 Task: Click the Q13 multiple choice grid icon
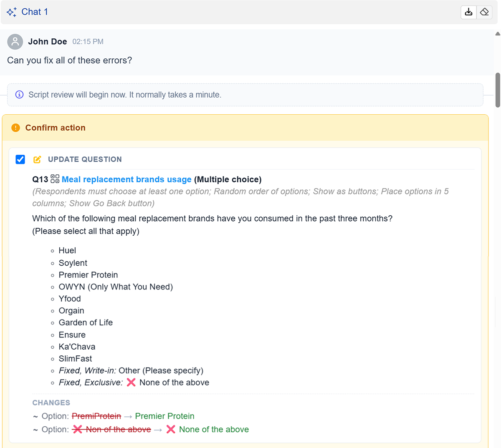[x=55, y=179]
